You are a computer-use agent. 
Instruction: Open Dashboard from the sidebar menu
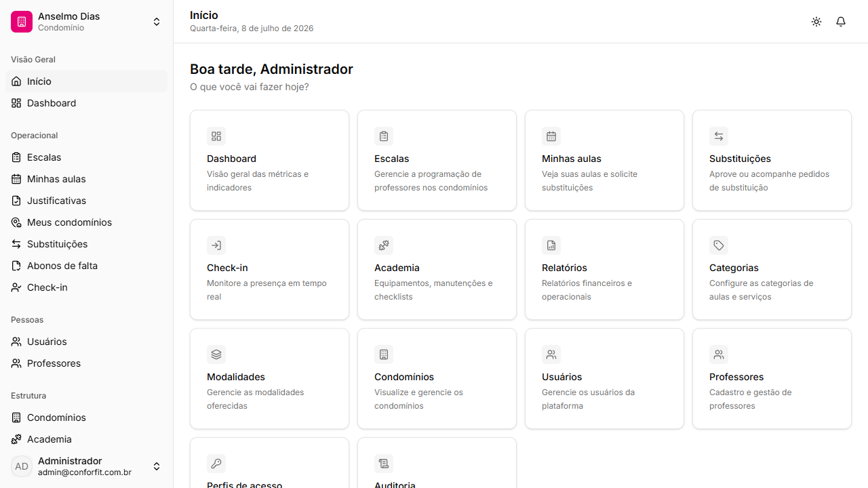pos(87,103)
